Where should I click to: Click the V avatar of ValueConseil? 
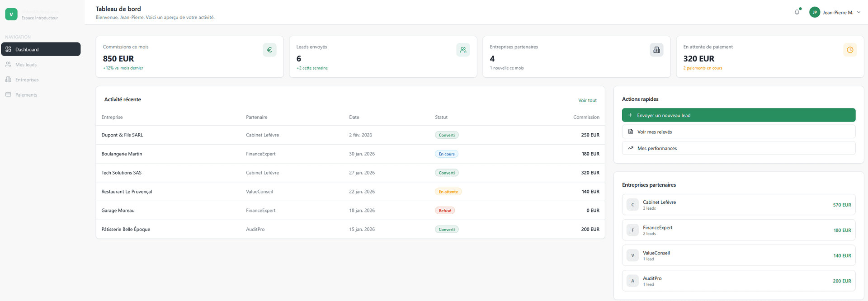click(x=632, y=255)
